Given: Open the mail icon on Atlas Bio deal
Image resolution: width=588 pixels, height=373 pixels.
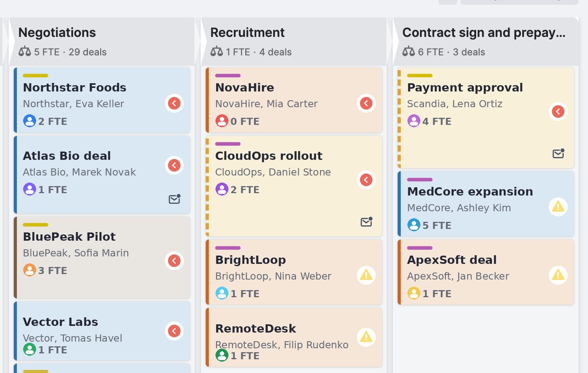Looking at the screenshot, I should tap(175, 199).
